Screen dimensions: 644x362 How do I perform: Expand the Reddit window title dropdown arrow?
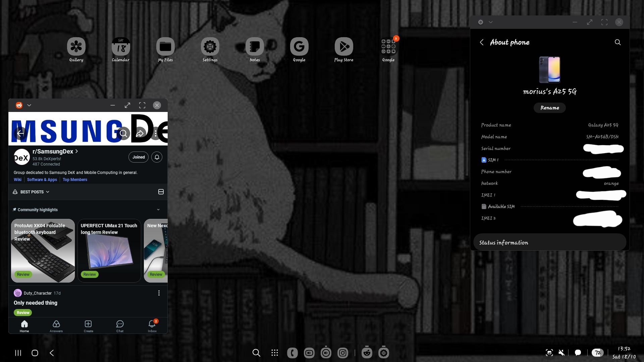click(29, 105)
